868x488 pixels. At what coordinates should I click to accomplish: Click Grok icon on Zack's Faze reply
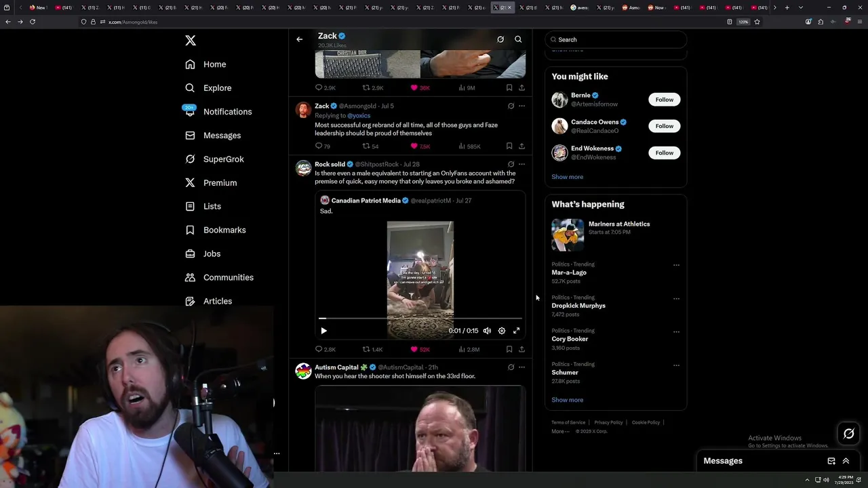(511, 106)
